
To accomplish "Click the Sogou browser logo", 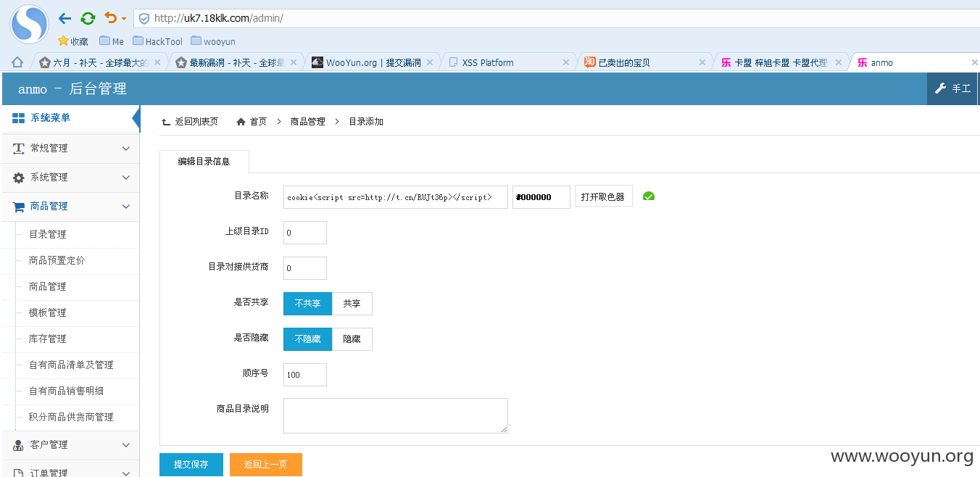I will point(29,23).
